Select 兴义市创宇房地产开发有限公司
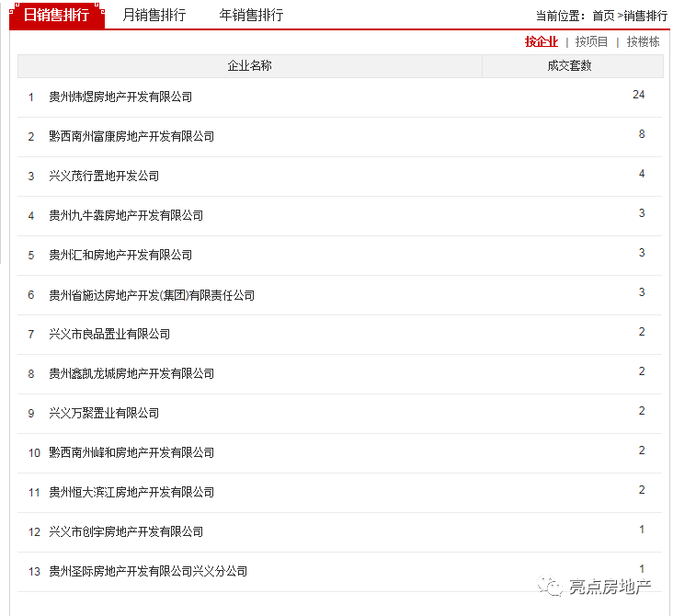This screenshot has height=616, width=673. pyautogui.click(x=126, y=531)
